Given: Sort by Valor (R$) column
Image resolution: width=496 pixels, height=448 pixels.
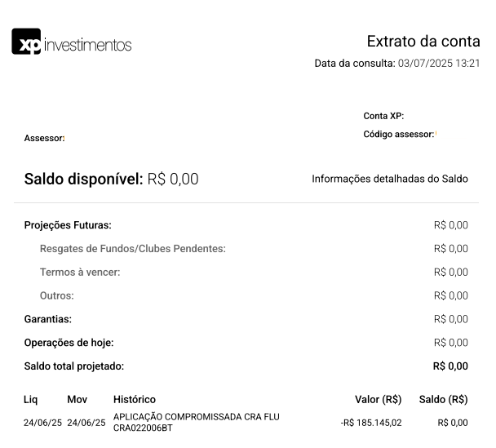Looking at the screenshot, I should [x=378, y=400].
